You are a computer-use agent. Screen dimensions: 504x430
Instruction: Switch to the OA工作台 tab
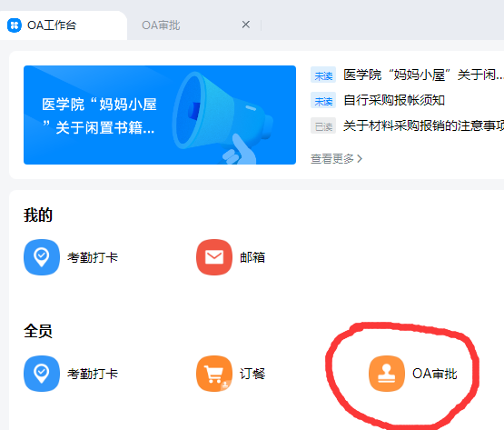[x=52, y=25]
